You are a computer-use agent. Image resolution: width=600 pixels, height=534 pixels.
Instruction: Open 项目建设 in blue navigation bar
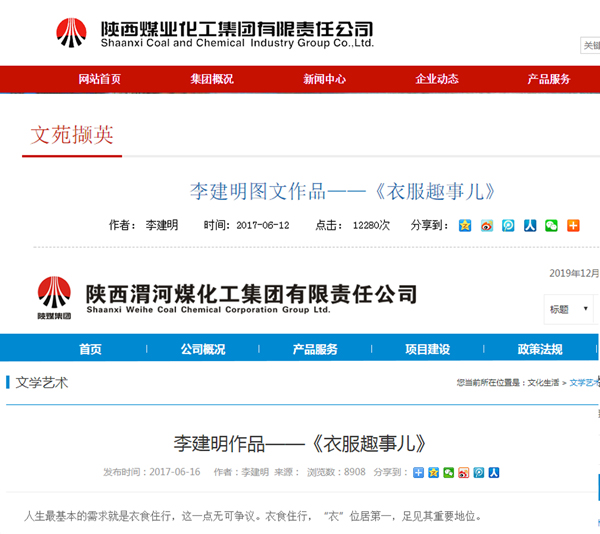point(427,349)
